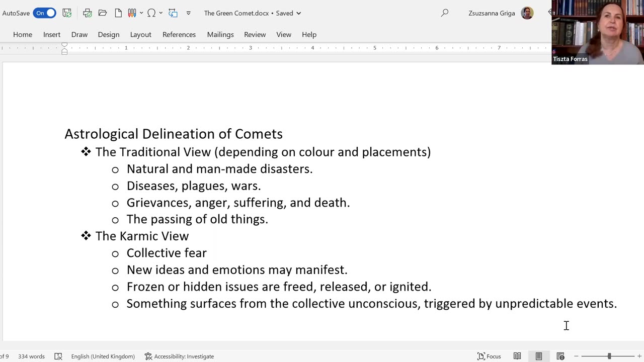
Task: Click the line The Karmic View
Action: point(142,236)
